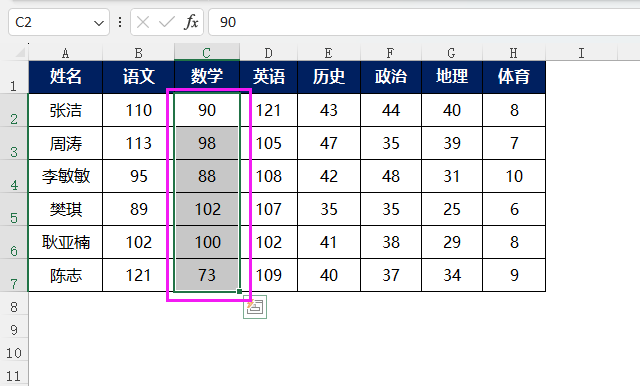Click 张洁's 地理 score 40
Image resolution: width=640 pixels, height=386 pixels.
[452, 110]
